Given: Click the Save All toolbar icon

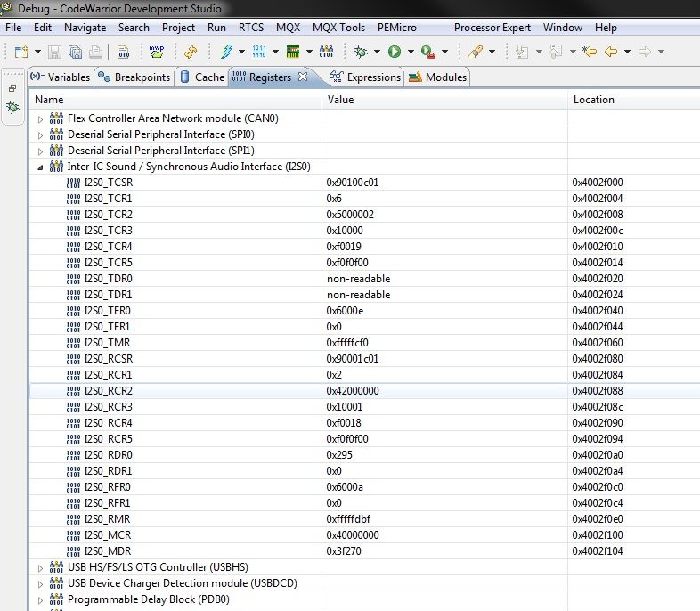Looking at the screenshot, I should click(x=75, y=52).
